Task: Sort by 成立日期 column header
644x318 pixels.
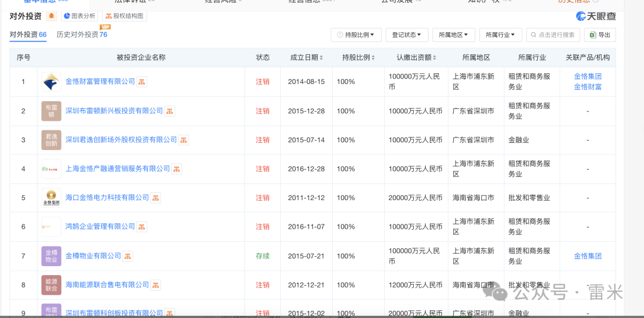Action: click(x=306, y=57)
